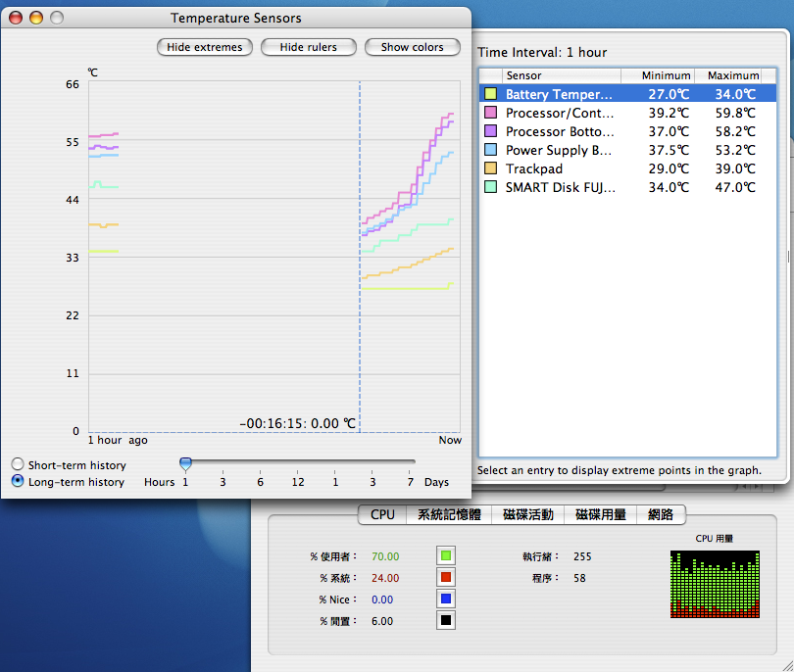Select the Short-term history radio button

(18, 464)
